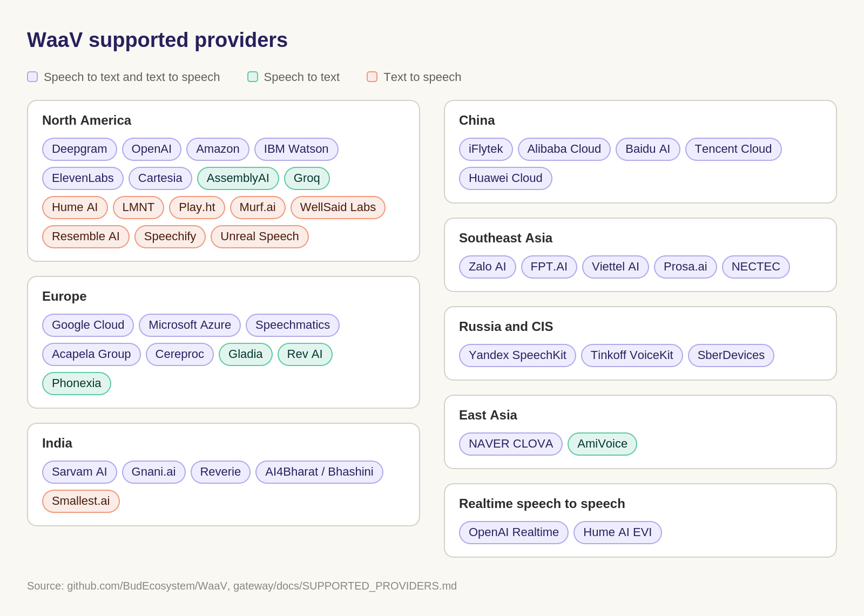Image resolution: width=864 pixels, height=616 pixels.
Task: Select the AI4Bharat / Bhashini pill
Action: tap(319, 472)
